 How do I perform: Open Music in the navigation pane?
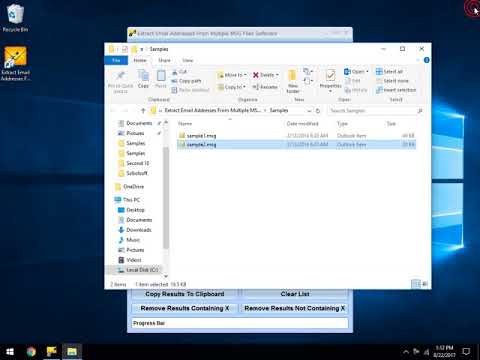pyautogui.click(x=129, y=240)
